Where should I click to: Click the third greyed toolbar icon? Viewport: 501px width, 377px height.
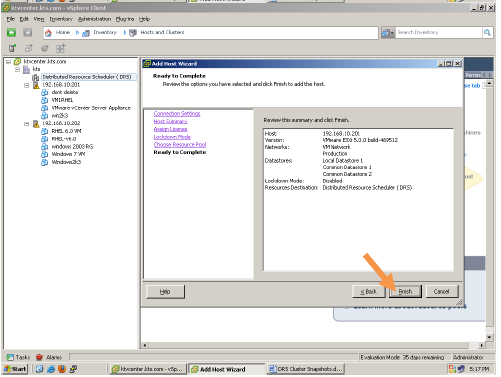click(45, 49)
